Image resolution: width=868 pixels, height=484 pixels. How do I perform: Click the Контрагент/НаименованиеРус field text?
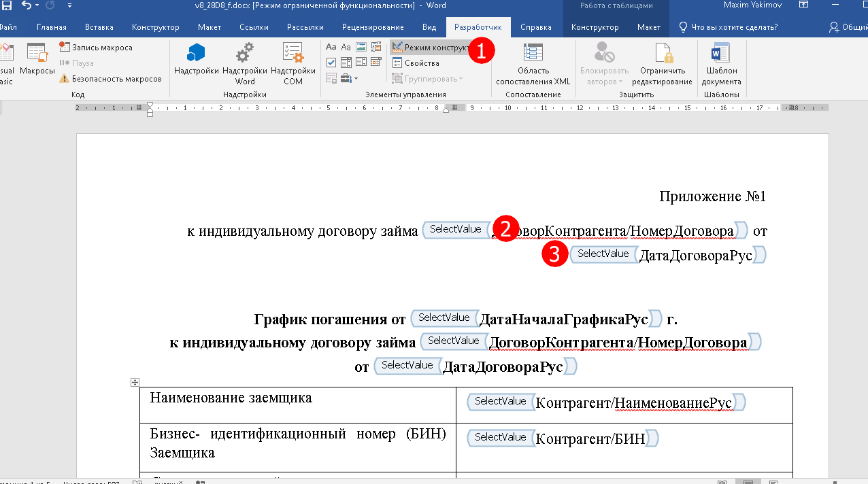(633, 403)
